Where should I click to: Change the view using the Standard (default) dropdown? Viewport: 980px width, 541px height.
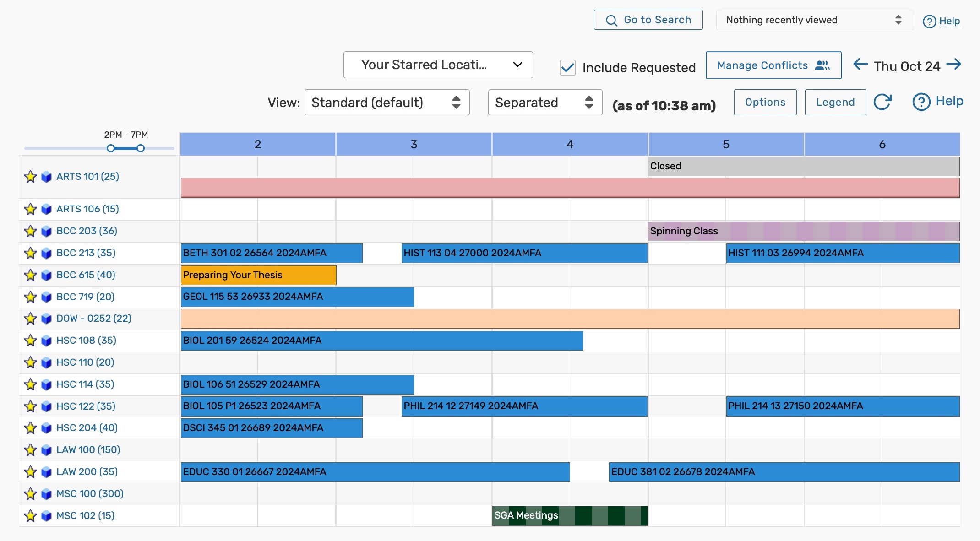pos(387,102)
